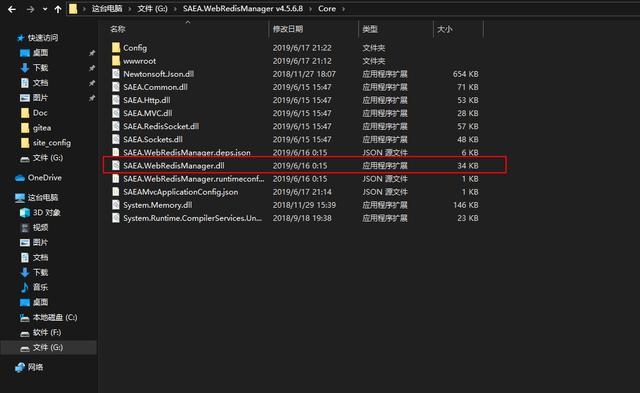Viewport: 640px width, 393px height.
Task: Select file name 'Newtonsoft.Json.dll'
Action: point(159,74)
